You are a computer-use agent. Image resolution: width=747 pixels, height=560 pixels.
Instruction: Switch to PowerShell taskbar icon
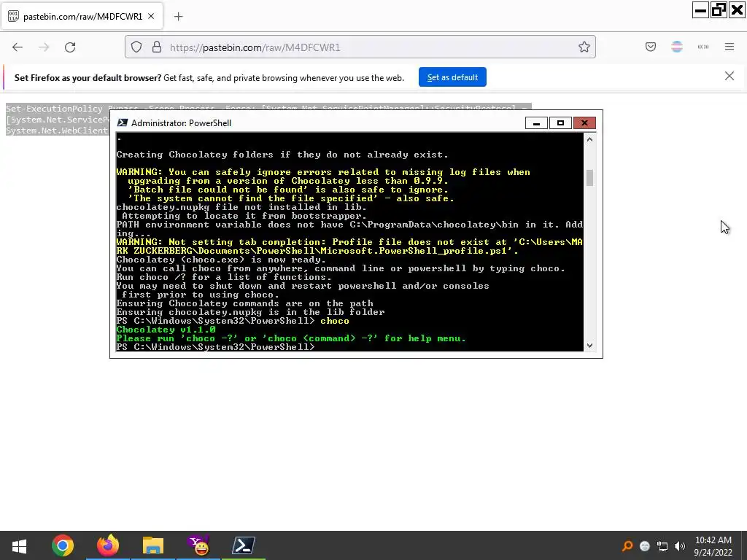[244, 545]
